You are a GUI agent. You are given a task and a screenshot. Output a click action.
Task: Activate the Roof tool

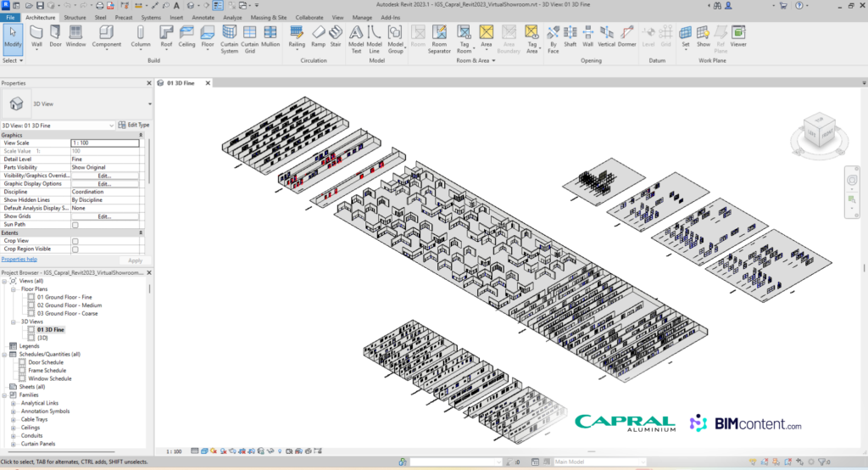click(166, 37)
